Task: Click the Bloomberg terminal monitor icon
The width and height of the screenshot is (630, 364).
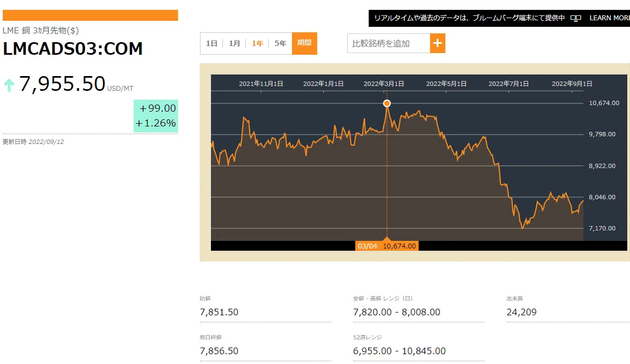Action: [576, 19]
